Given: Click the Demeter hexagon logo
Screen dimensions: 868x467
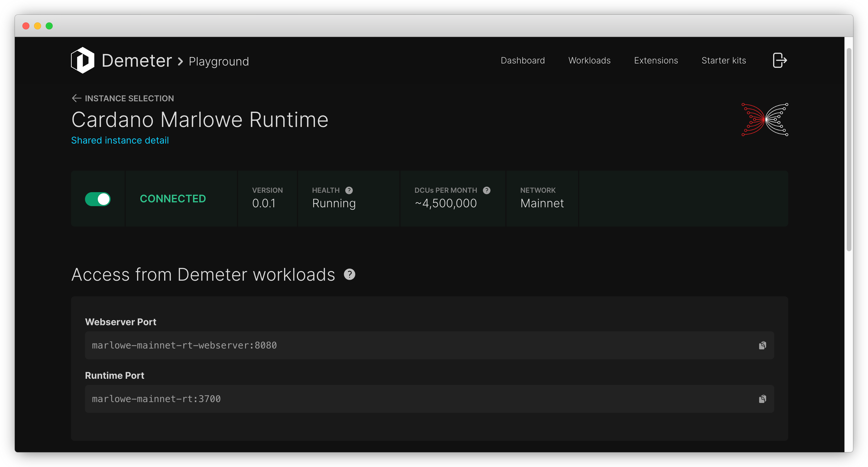Looking at the screenshot, I should click(83, 60).
